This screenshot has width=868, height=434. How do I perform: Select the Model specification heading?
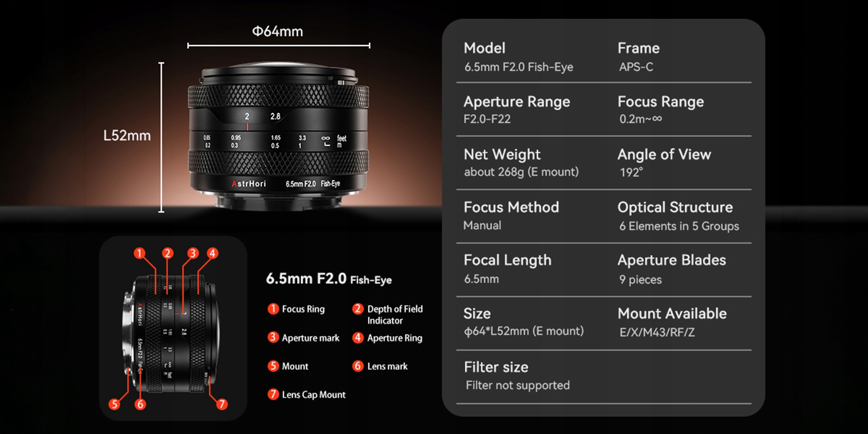[484, 48]
